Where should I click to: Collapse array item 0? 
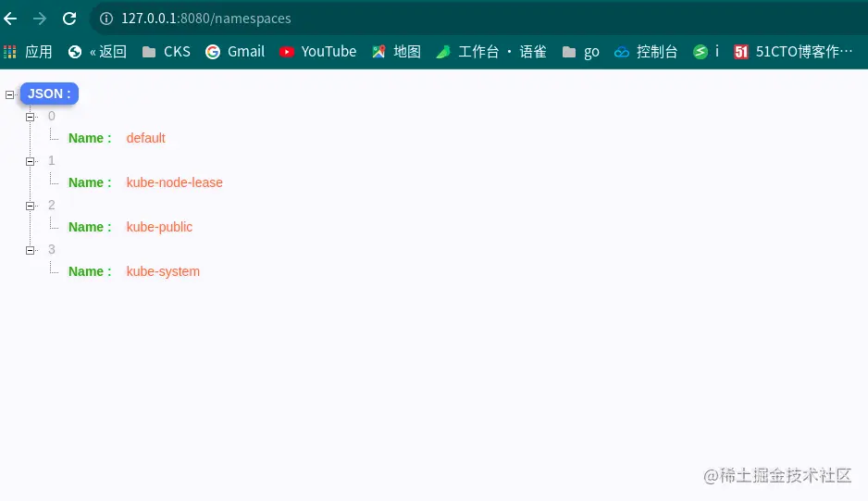pos(31,117)
